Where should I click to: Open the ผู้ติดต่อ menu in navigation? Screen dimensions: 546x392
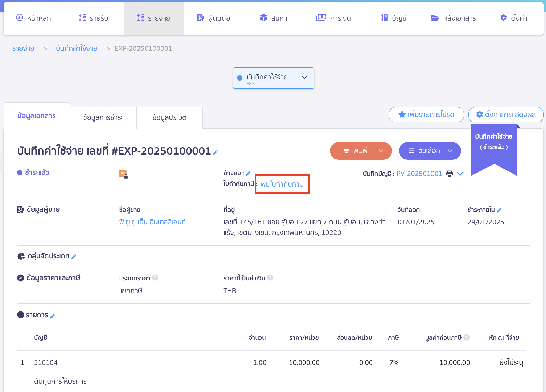pyautogui.click(x=213, y=18)
